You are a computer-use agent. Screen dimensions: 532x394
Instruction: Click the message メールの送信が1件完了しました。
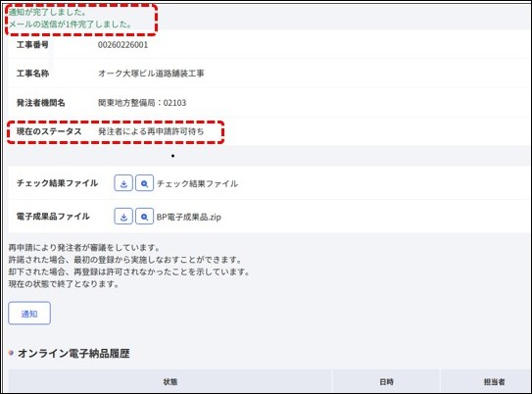(71, 25)
